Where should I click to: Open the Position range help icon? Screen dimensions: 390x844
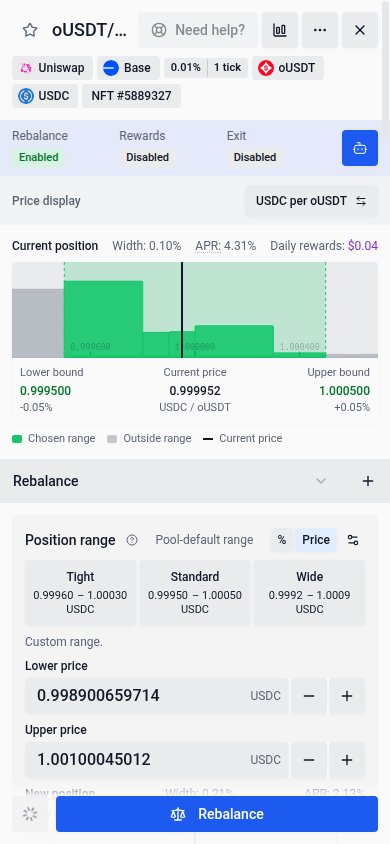(x=132, y=540)
